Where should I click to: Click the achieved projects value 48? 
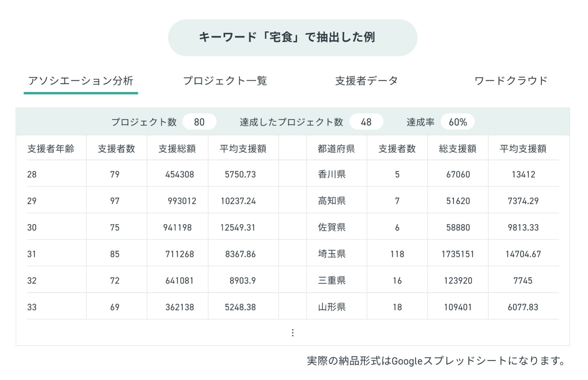pyautogui.click(x=366, y=122)
